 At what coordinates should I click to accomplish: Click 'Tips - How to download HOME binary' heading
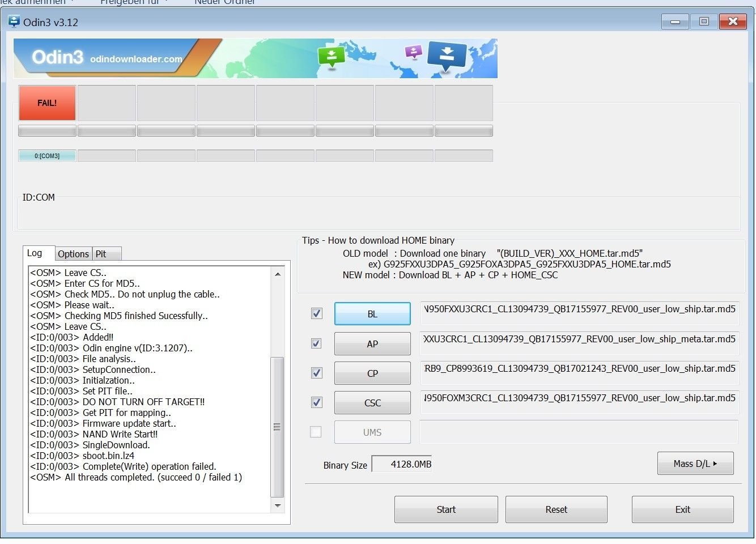[378, 240]
